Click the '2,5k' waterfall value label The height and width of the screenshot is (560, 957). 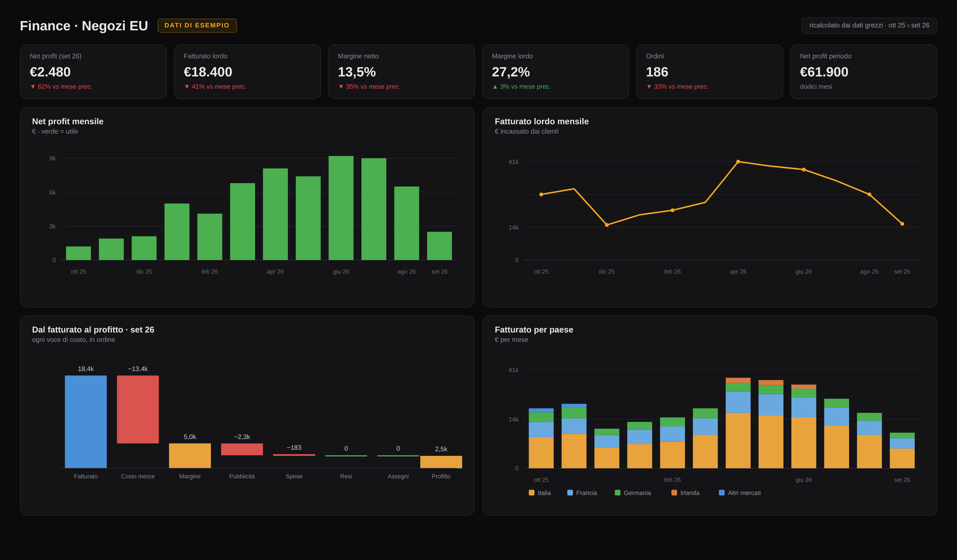(441, 449)
